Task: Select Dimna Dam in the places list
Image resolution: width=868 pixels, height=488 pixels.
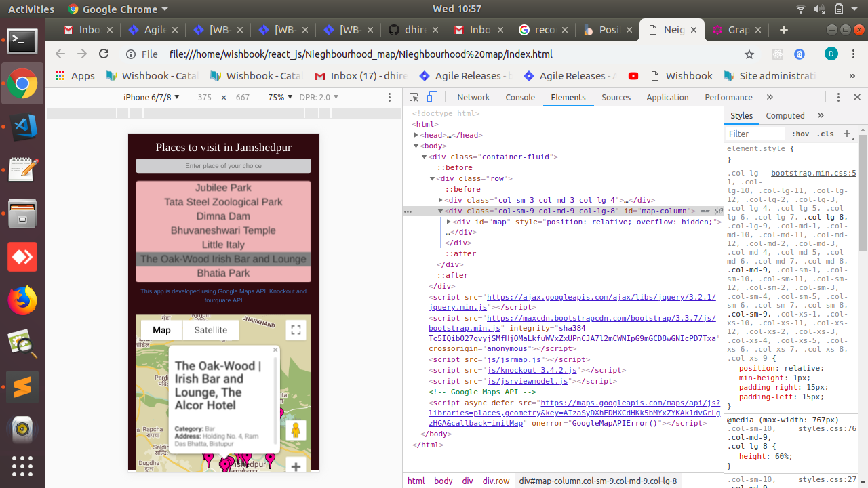Action: pyautogui.click(x=223, y=216)
